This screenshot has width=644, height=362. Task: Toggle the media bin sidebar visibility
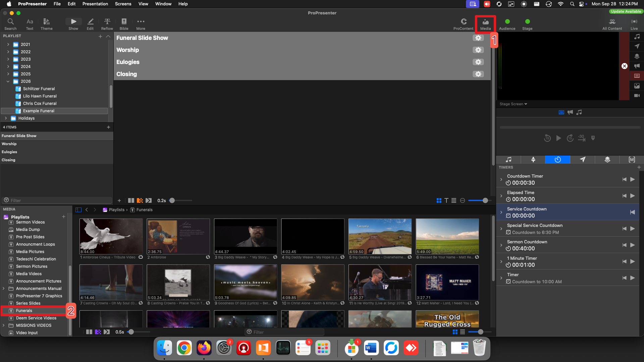(78, 210)
